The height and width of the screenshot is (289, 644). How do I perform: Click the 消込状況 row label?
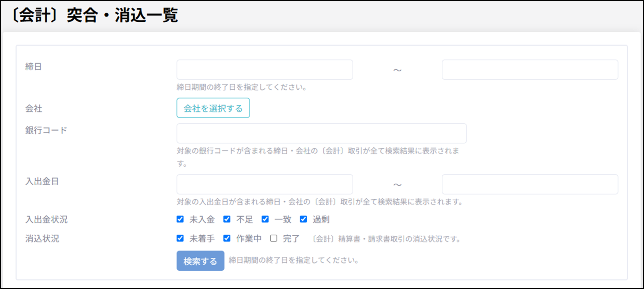click(x=42, y=238)
